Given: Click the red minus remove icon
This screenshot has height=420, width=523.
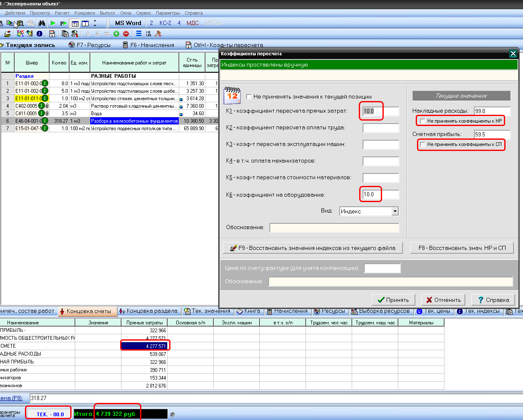Looking at the screenshot, I should pyautogui.click(x=126, y=34).
